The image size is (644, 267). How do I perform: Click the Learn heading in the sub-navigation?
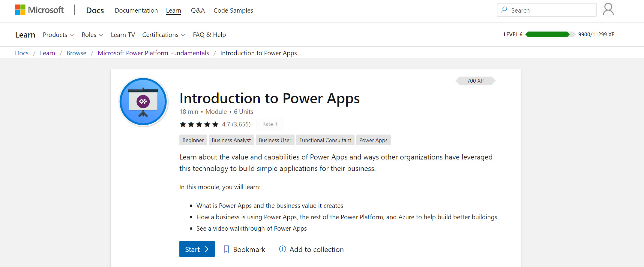click(25, 35)
